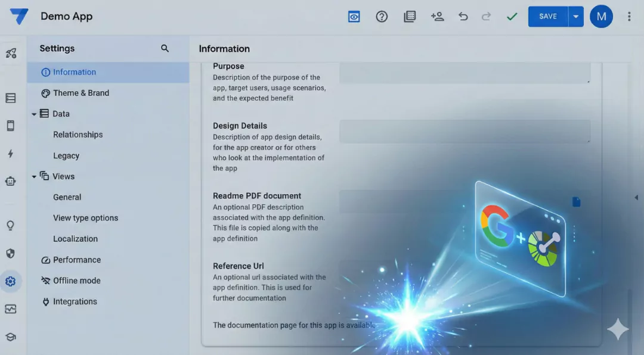Select the Integrations settings item
Screen dimensions: 644x355
(75, 301)
